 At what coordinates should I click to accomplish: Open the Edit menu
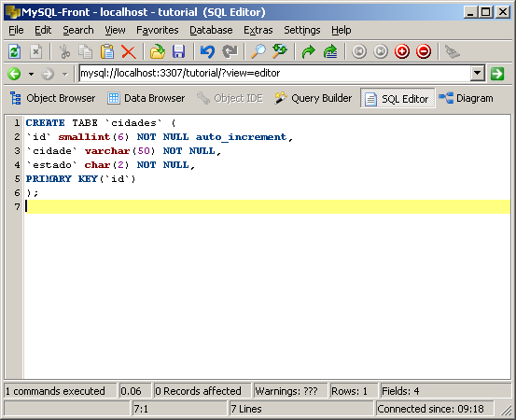[x=43, y=30]
